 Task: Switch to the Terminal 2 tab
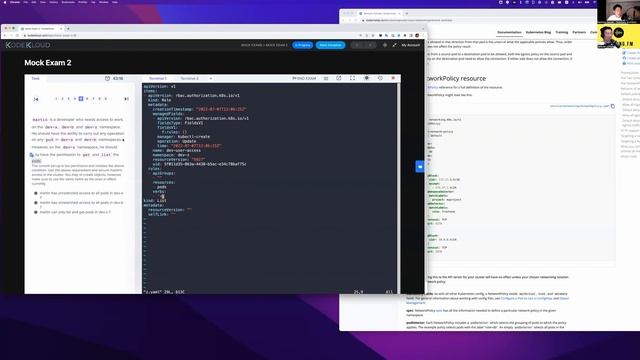[189, 78]
